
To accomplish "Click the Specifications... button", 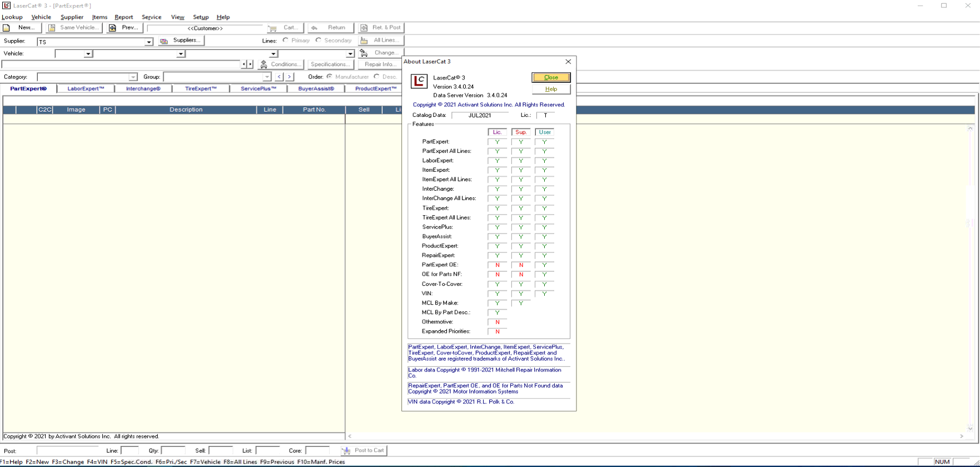I will [330, 64].
